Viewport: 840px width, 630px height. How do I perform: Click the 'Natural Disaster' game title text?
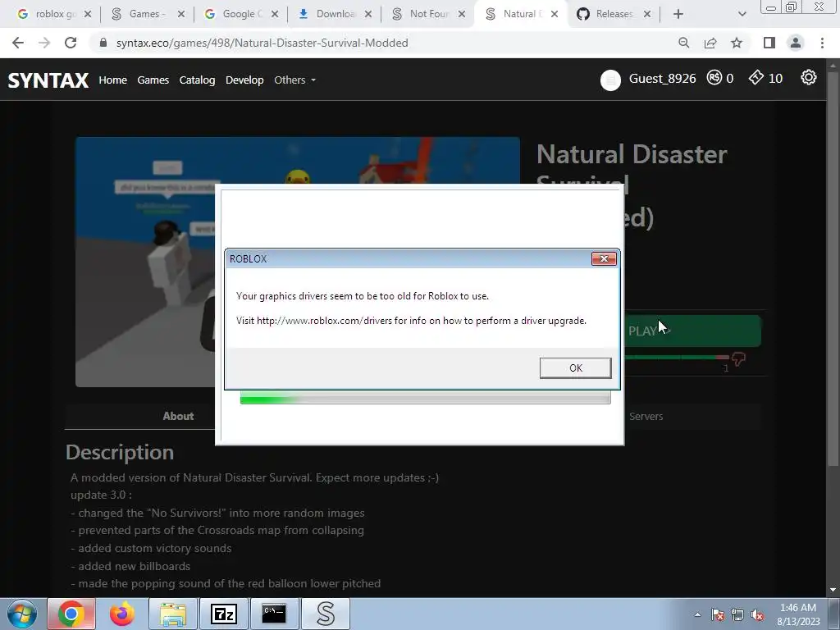point(632,154)
